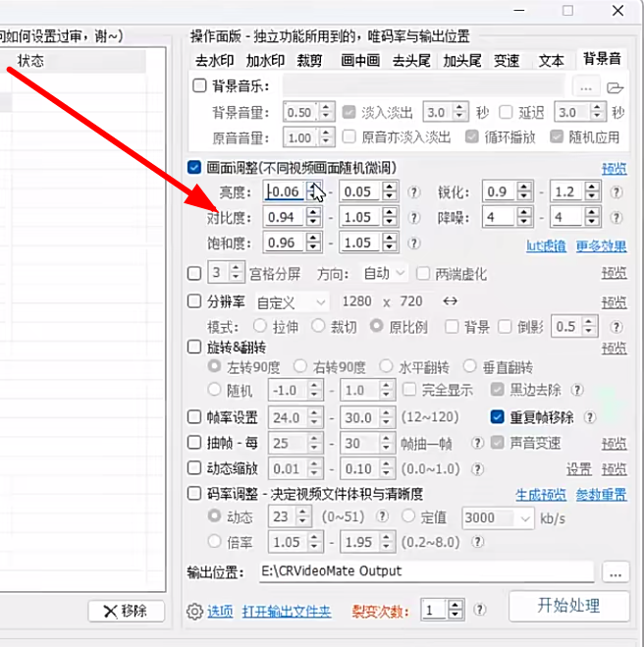This screenshot has width=644, height=647.
Task: Switch to 加水印 tab
Action: click(x=265, y=61)
